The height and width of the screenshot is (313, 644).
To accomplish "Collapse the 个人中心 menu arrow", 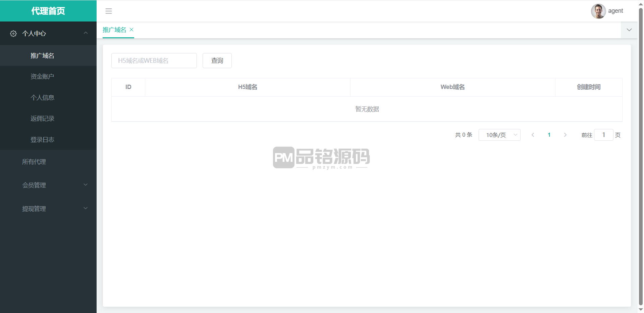I will (86, 33).
